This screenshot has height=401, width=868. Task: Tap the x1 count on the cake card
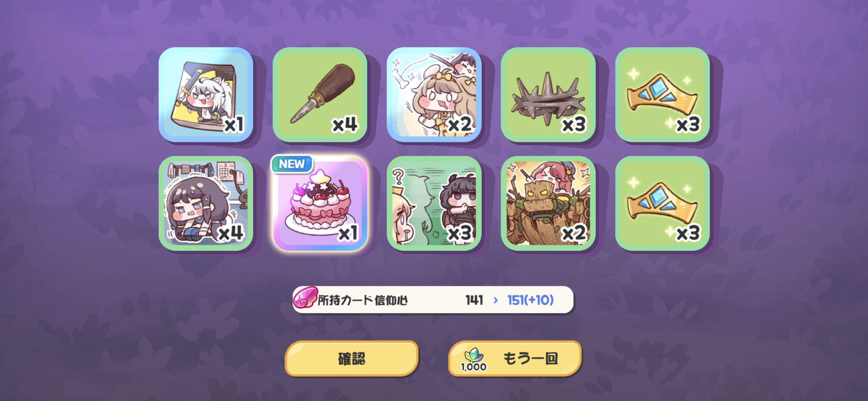tap(347, 233)
